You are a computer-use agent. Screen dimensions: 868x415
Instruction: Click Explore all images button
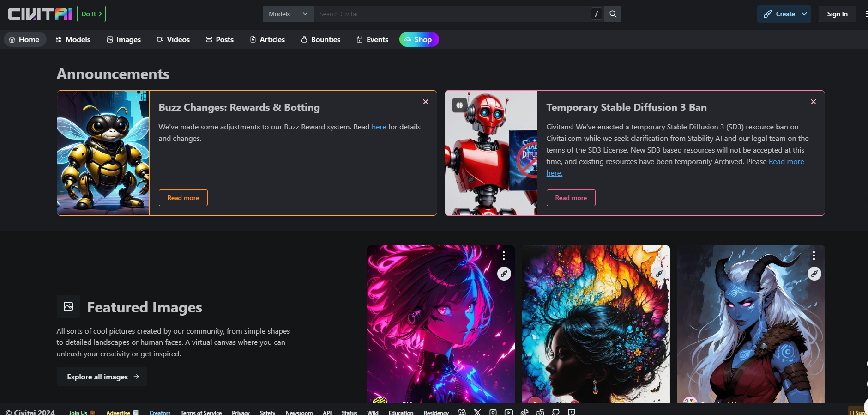(x=102, y=377)
